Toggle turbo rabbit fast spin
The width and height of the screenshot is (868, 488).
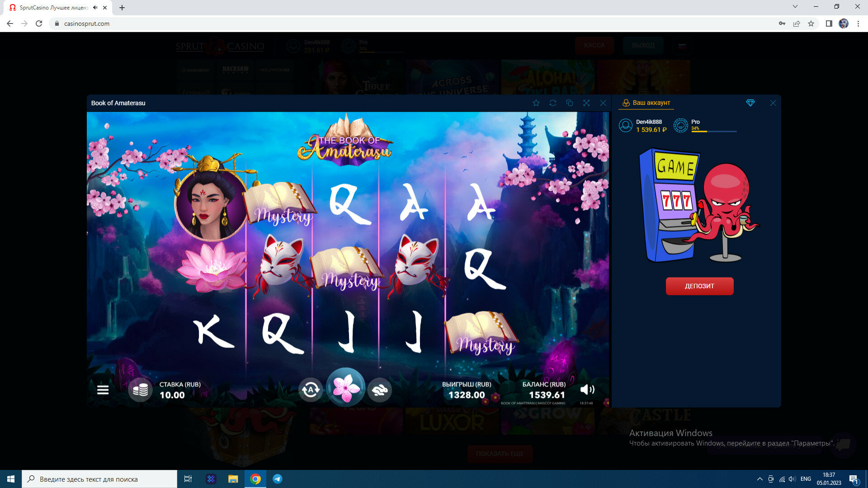click(380, 389)
